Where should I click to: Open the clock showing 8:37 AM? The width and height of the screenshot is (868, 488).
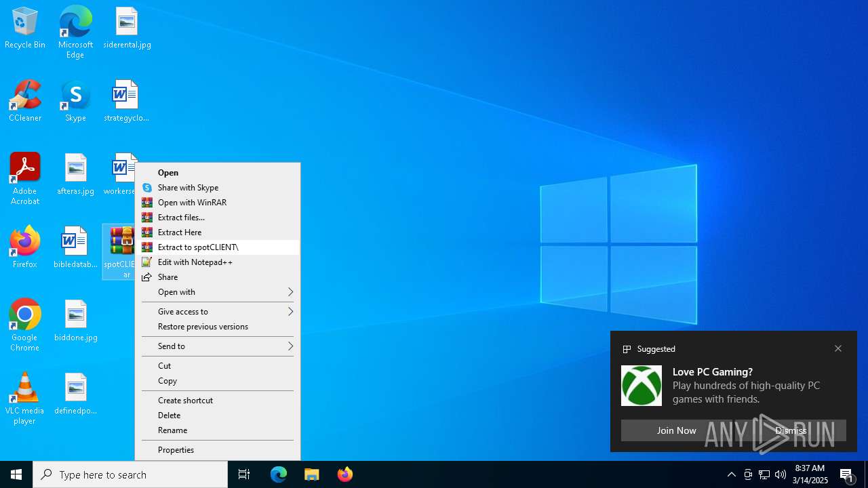point(810,474)
